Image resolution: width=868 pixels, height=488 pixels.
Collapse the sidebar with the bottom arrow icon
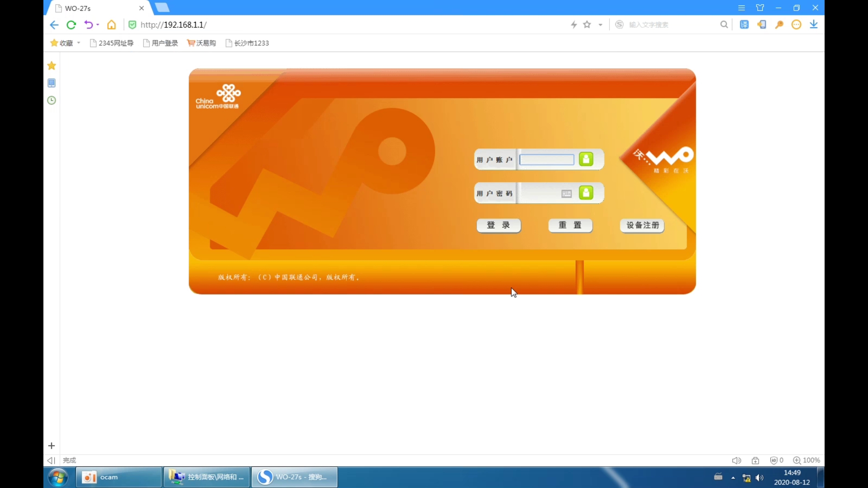51,460
